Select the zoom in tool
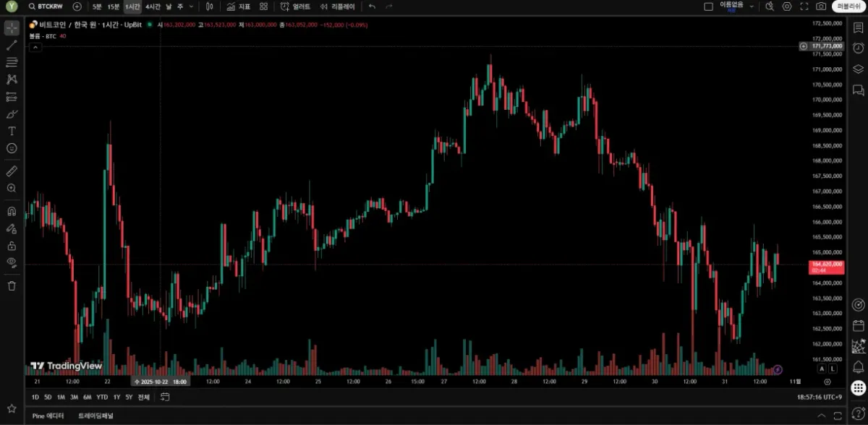The width and height of the screenshot is (868, 425). coord(12,188)
